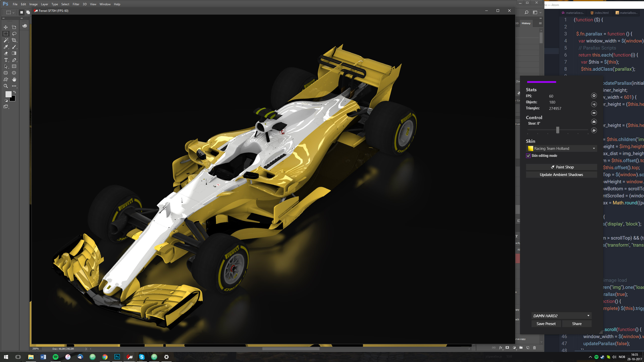Select the Zoom tool
The height and width of the screenshot is (362, 644).
pos(6,86)
